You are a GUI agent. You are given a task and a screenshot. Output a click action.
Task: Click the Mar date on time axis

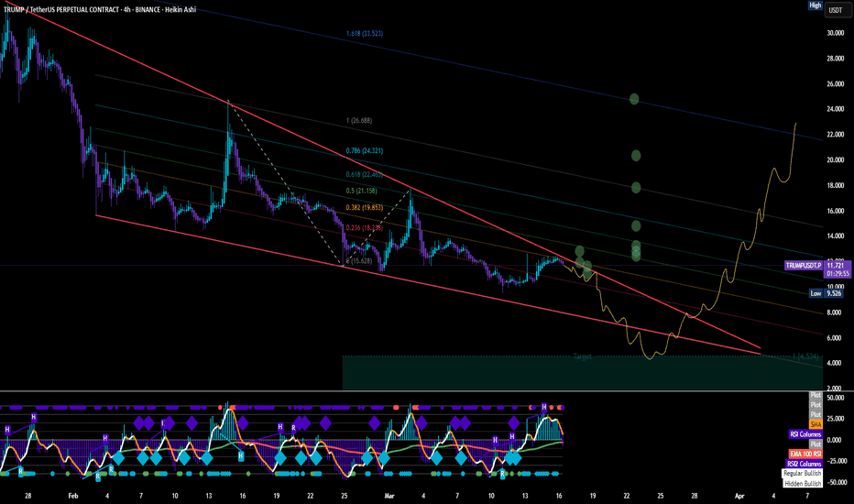point(389,496)
